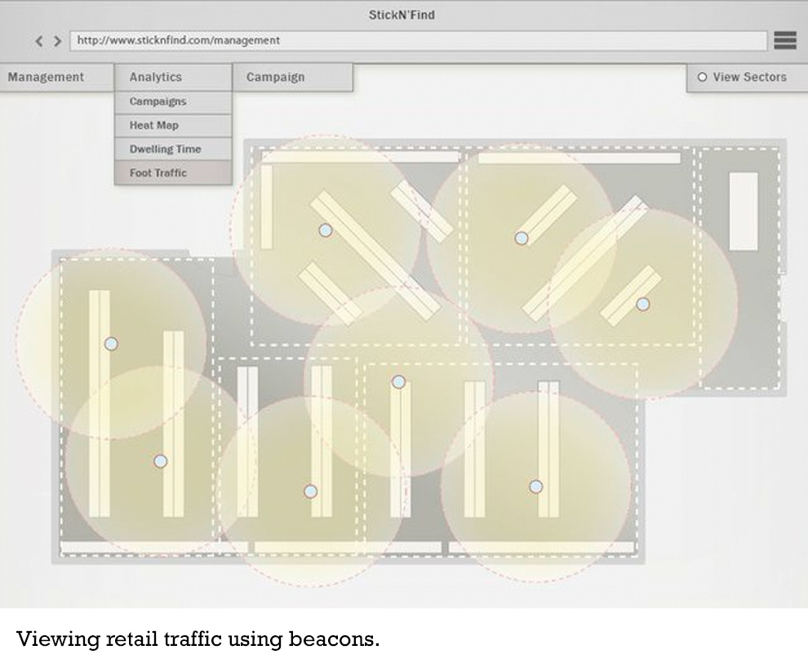
Task: Click the browser forward arrow
Action: (57, 41)
